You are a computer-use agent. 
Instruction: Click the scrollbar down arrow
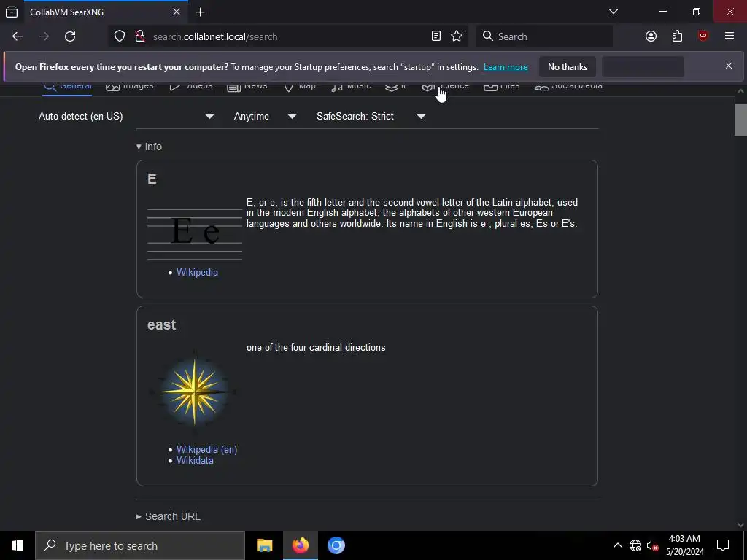[x=740, y=525]
